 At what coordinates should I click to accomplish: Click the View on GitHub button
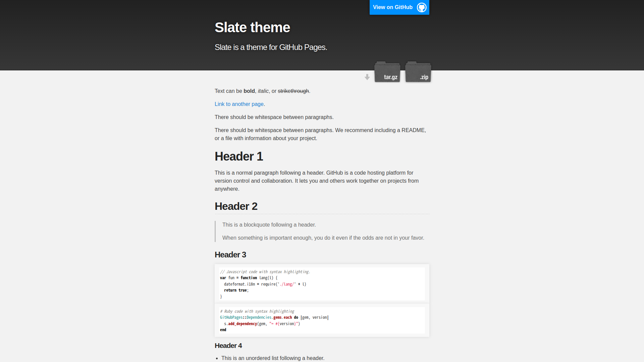coord(392,7)
